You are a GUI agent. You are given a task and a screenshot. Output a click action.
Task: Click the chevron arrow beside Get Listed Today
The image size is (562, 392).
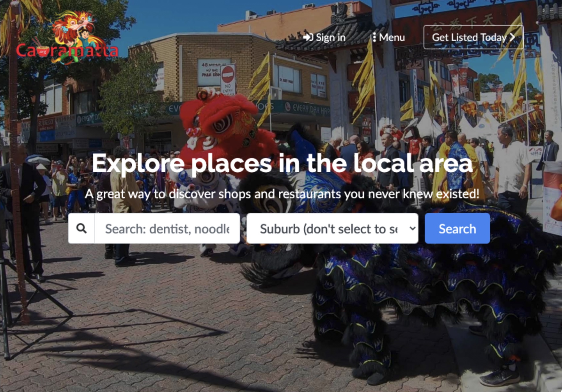tap(512, 37)
